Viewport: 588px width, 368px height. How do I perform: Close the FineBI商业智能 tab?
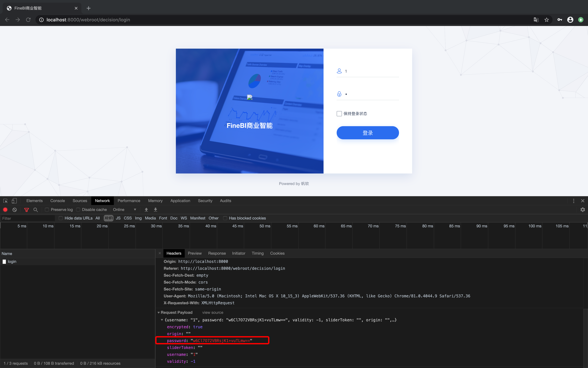coord(76,8)
